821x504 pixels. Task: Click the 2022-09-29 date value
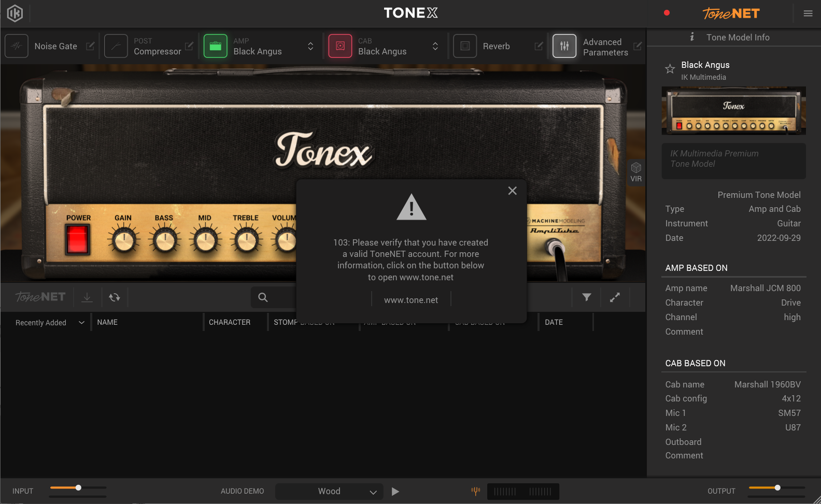click(x=779, y=238)
